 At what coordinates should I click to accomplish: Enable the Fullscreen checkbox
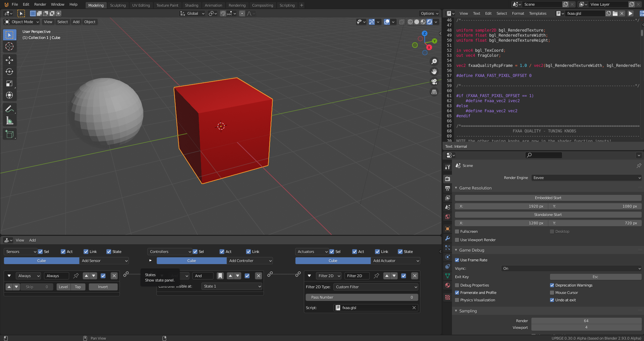457,231
